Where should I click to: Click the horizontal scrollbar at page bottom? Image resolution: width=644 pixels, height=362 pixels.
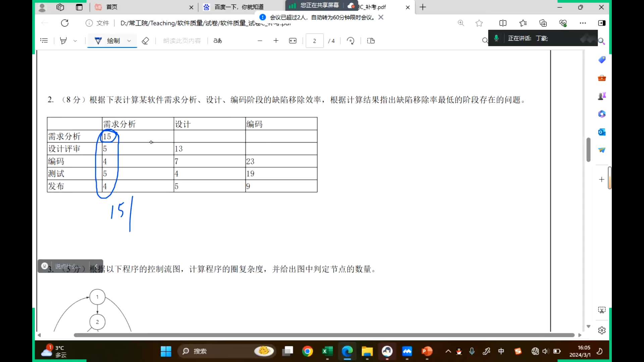[x=324, y=335]
